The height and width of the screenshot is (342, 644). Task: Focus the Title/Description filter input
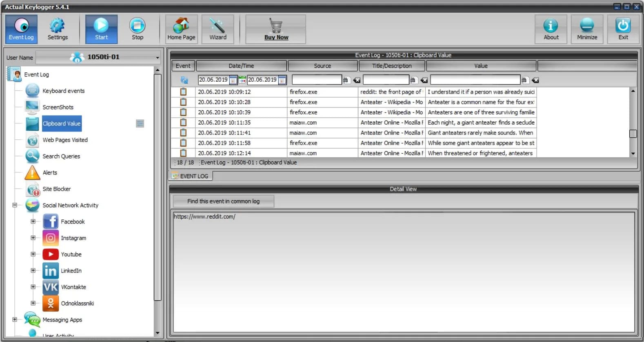[386, 80]
